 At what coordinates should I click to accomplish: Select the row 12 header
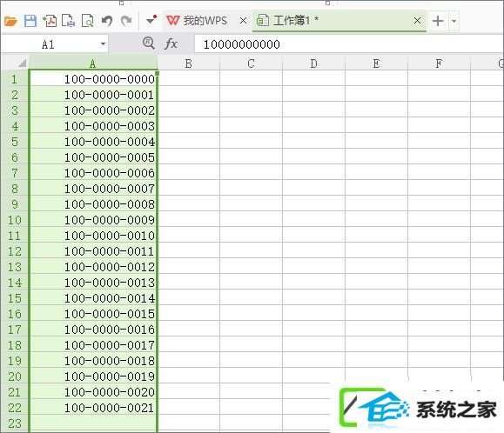click(15, 251)
